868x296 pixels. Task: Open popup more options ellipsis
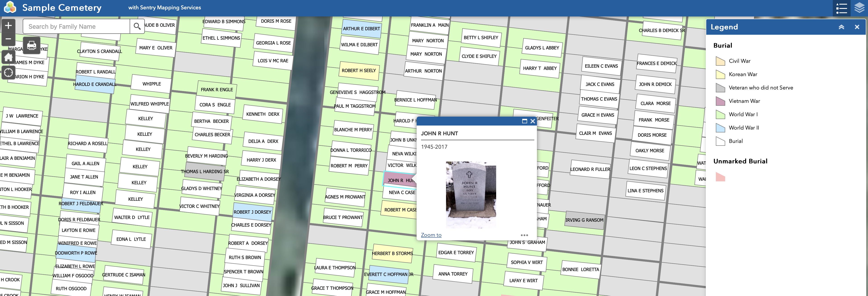524,235
